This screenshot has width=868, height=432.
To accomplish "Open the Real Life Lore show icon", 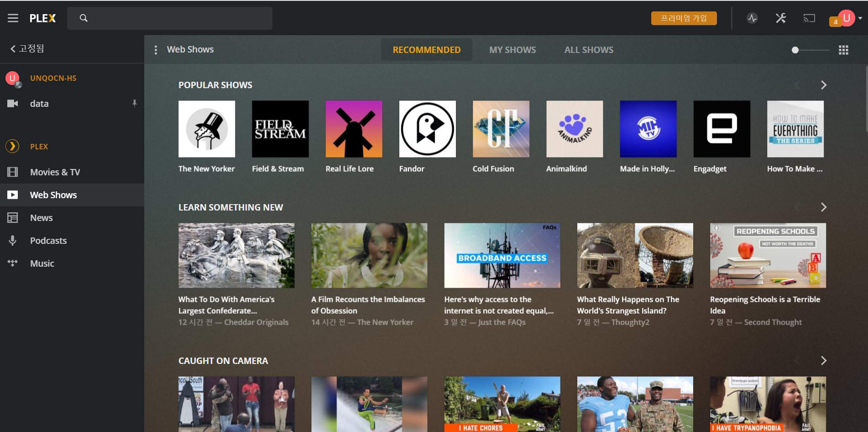I will click(x=354, y=129).
